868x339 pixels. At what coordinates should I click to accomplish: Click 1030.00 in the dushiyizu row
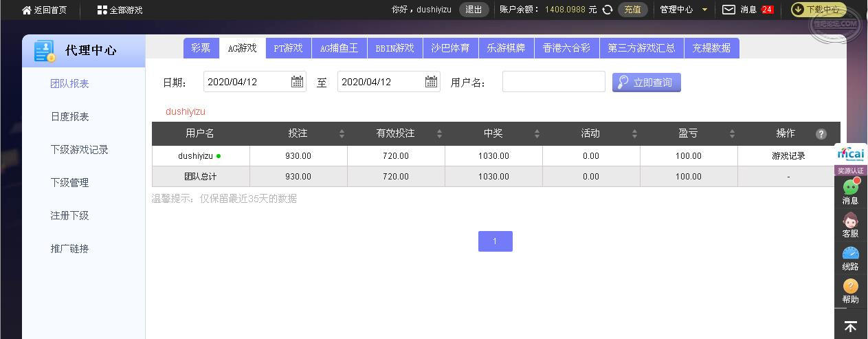click(493, 156)
